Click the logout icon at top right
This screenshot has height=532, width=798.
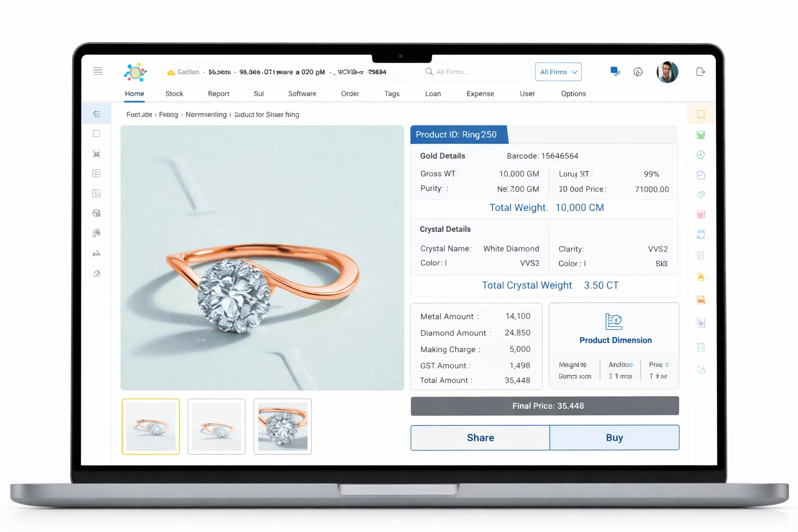(x=700, y=72)
